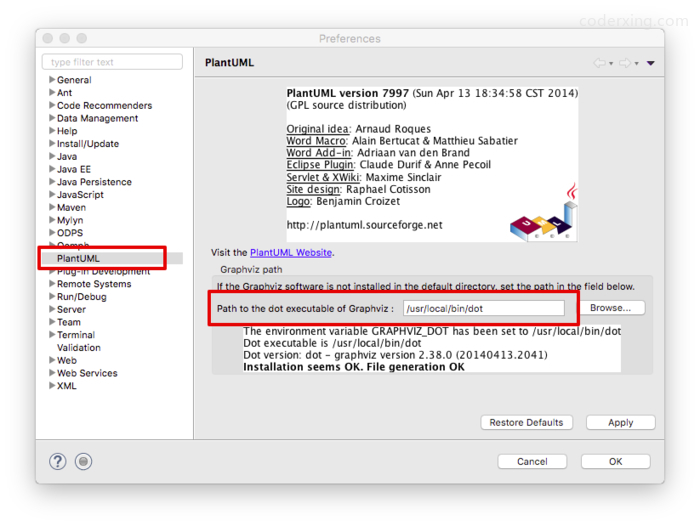The height and width of the screenshot is (526, 700).
Task: Click 'Installation seems OK' status text
Action: 354,367
